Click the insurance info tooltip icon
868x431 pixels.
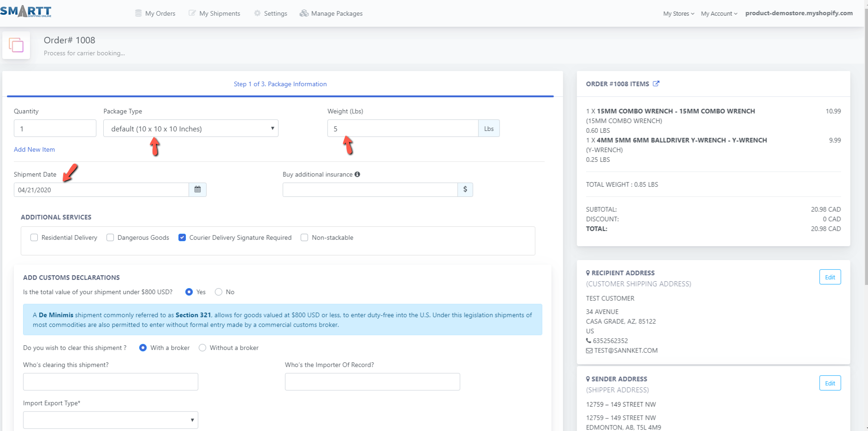357,174
